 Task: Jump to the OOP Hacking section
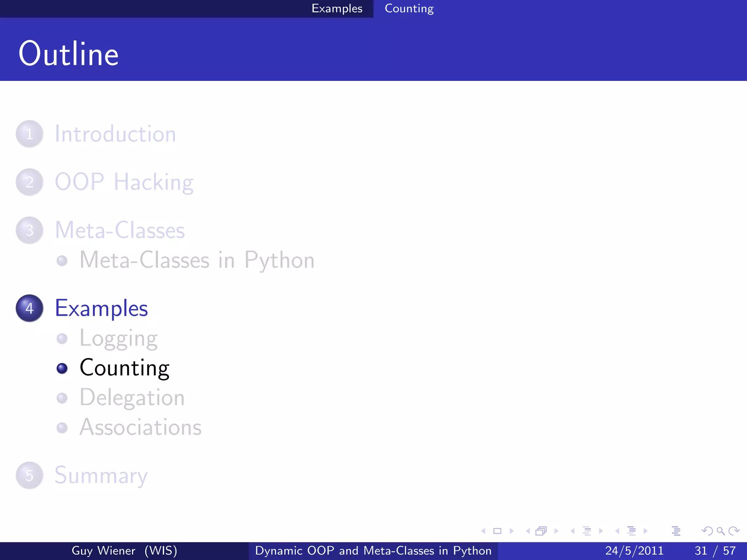(x=124, y=182)
